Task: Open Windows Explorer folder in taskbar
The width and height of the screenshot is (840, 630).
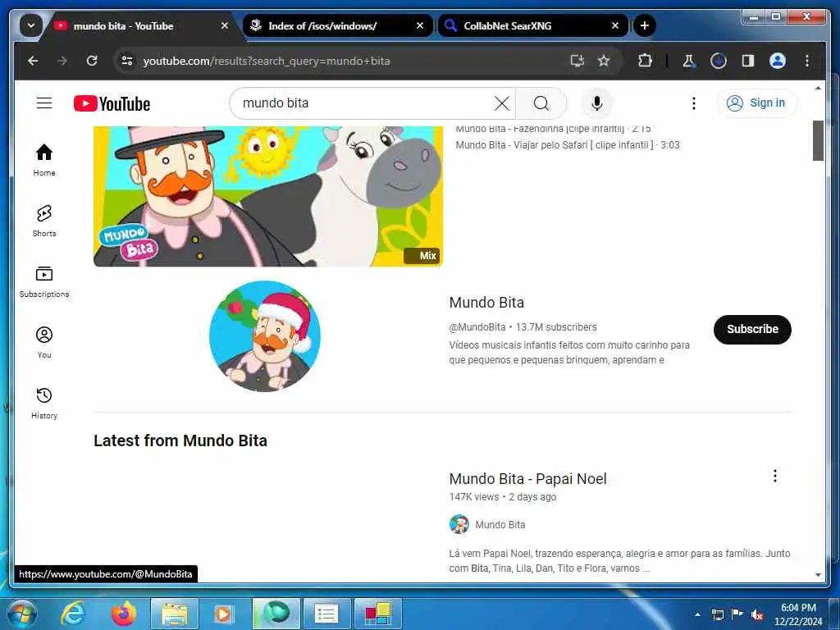Action: click(x=175, y=614)
